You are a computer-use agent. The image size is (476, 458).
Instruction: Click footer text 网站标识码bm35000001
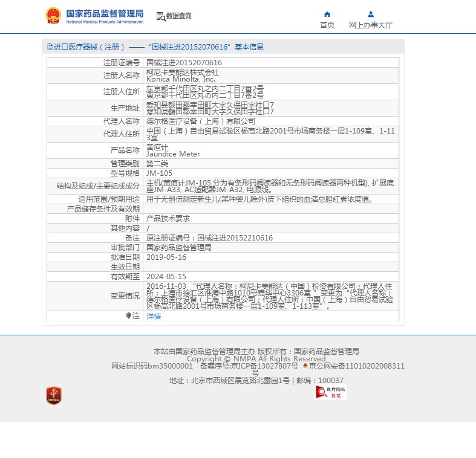[152, 366]
